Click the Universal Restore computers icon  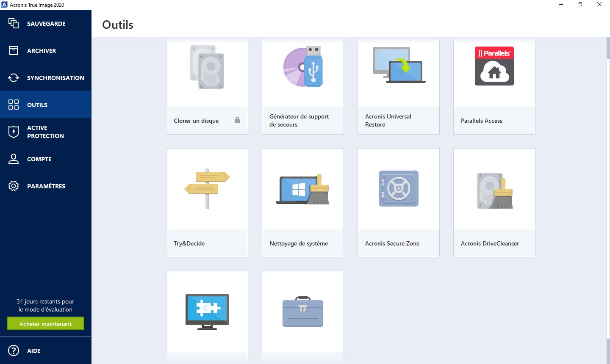[x=399, y=65]
